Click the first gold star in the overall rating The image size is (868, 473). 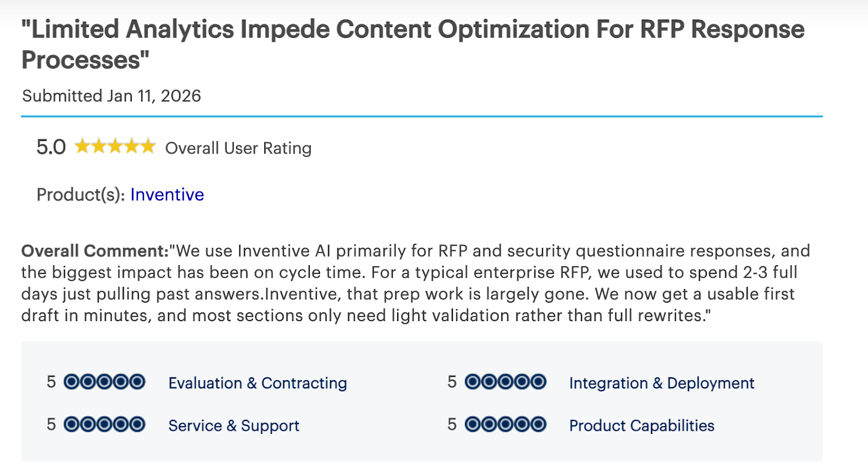pos(82,146)
